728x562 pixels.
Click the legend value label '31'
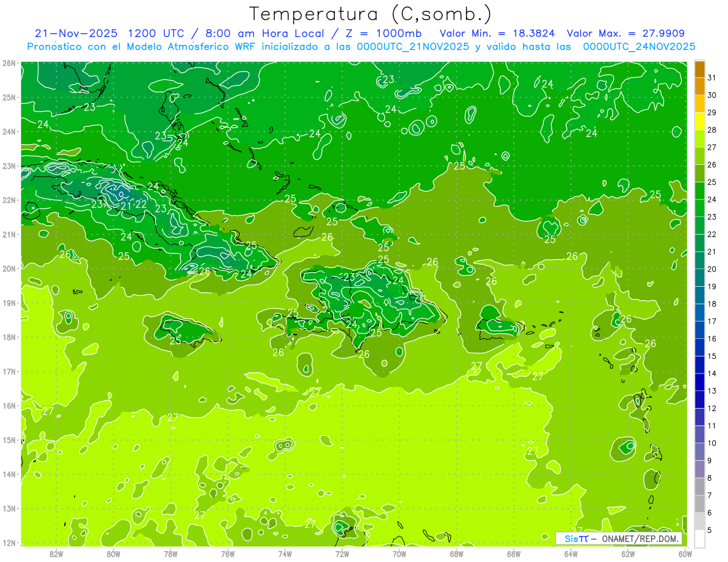[712, 78]
